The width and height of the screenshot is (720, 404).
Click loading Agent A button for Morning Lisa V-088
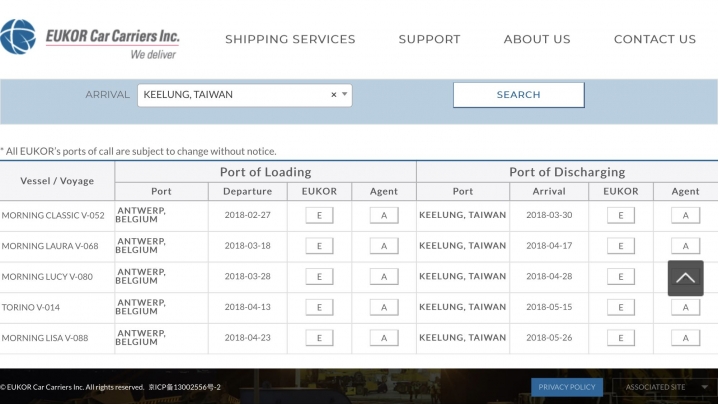pos(384,338)
